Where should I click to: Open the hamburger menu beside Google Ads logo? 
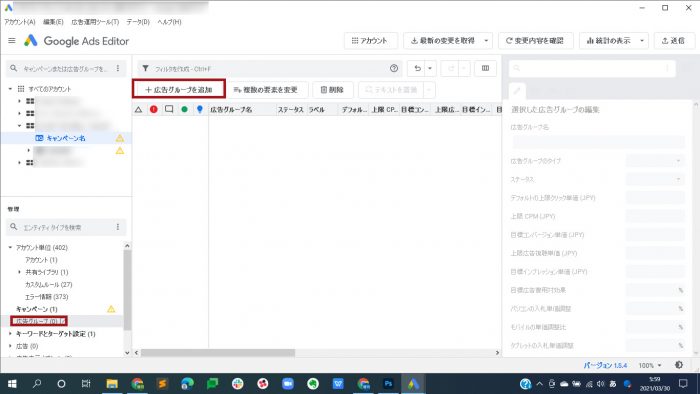click(12, 41)
